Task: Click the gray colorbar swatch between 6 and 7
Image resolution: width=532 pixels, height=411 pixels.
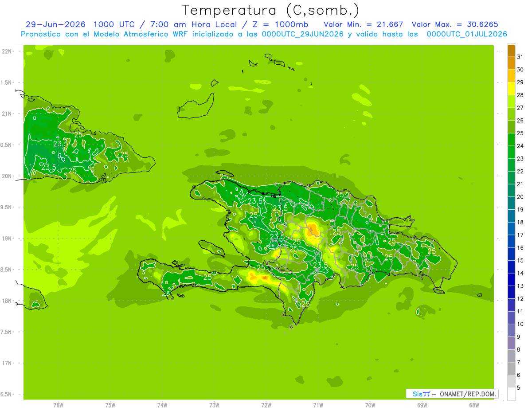Action: coord(511,369)
